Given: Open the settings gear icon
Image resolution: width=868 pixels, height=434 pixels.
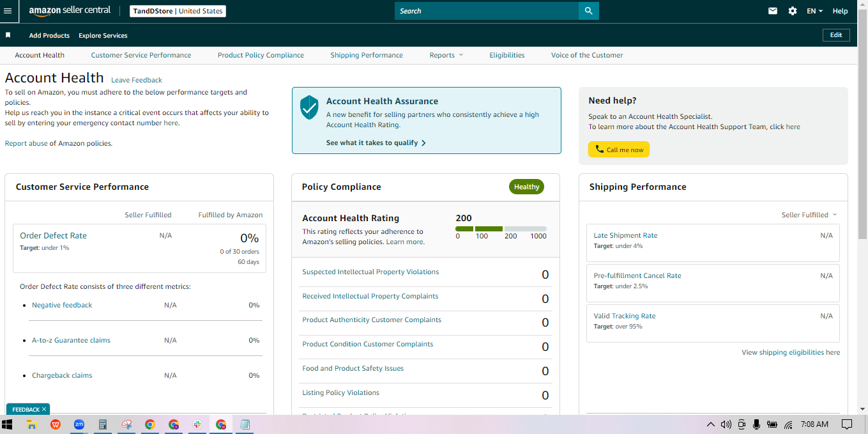Looking at the screenshot, I should coord(793,11).
